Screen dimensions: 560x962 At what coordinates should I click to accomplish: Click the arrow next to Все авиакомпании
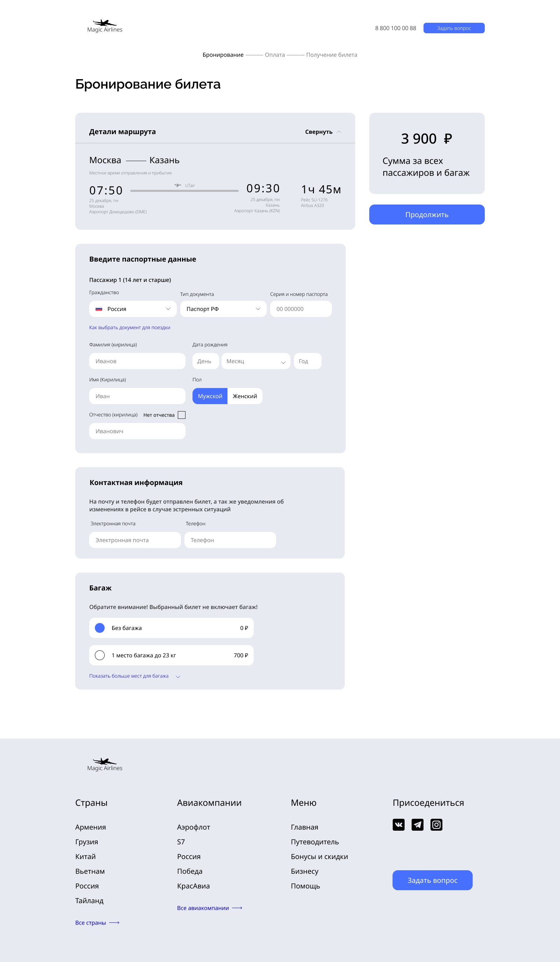pos(237,908)
